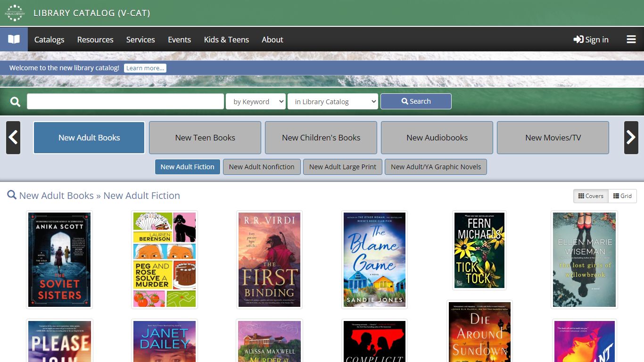644x362 pixels.
Task: Click the blue Search button
Action: tap(416, 101)
